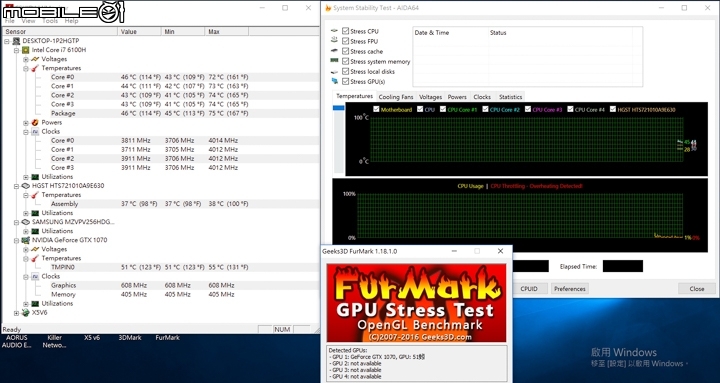The width and height of the screenshot is (720, 383).
Task: Click the FurMark GPU Stress Test banner
Action: pos(416,303)
